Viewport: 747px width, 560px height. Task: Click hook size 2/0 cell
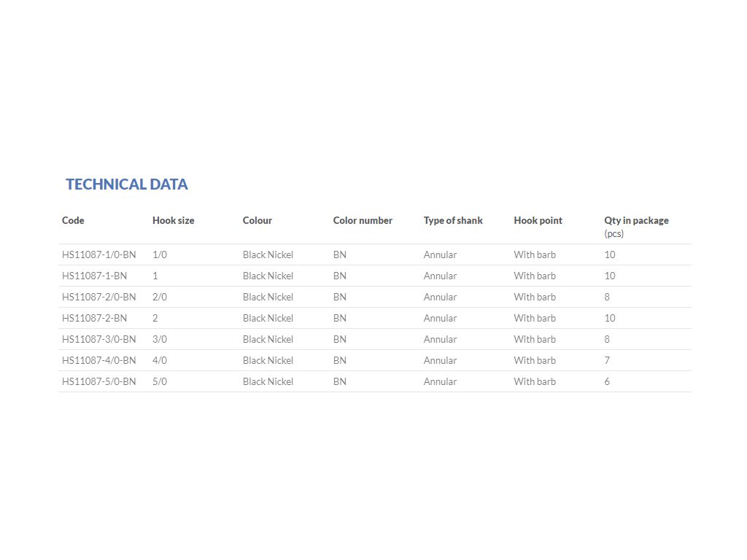[160, 297]
